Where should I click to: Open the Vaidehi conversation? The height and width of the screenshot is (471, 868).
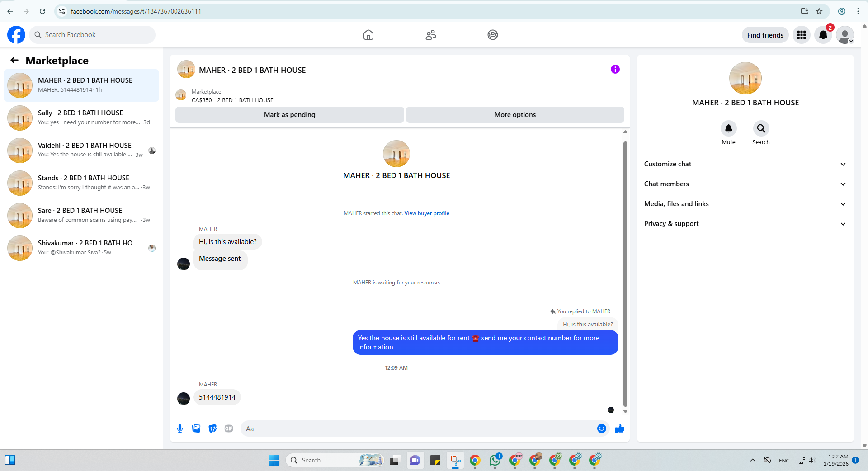81,151
